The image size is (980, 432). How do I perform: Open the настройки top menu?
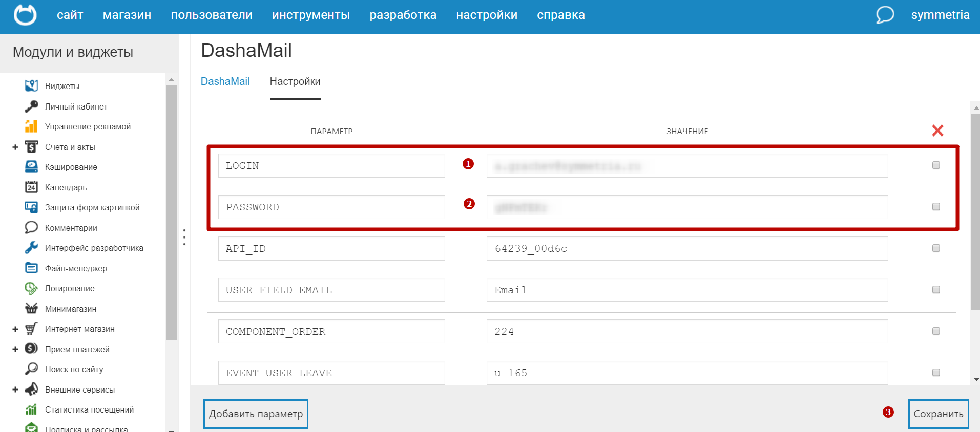tap(486, 15)
